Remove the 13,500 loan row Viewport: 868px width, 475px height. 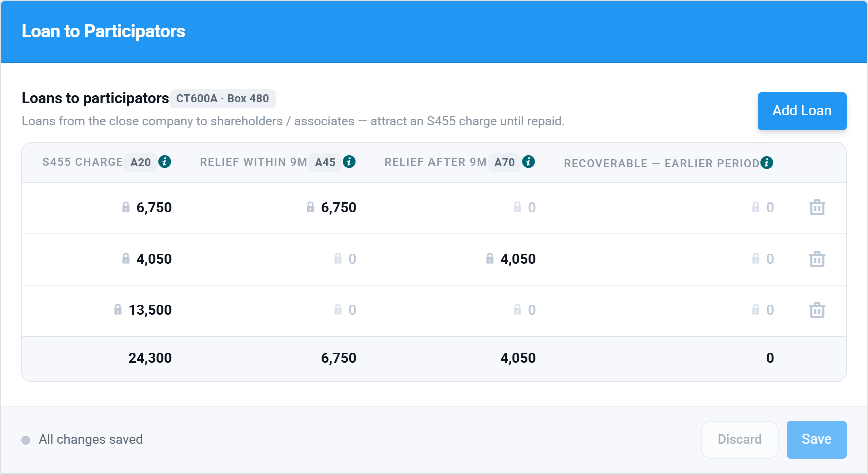817,310
